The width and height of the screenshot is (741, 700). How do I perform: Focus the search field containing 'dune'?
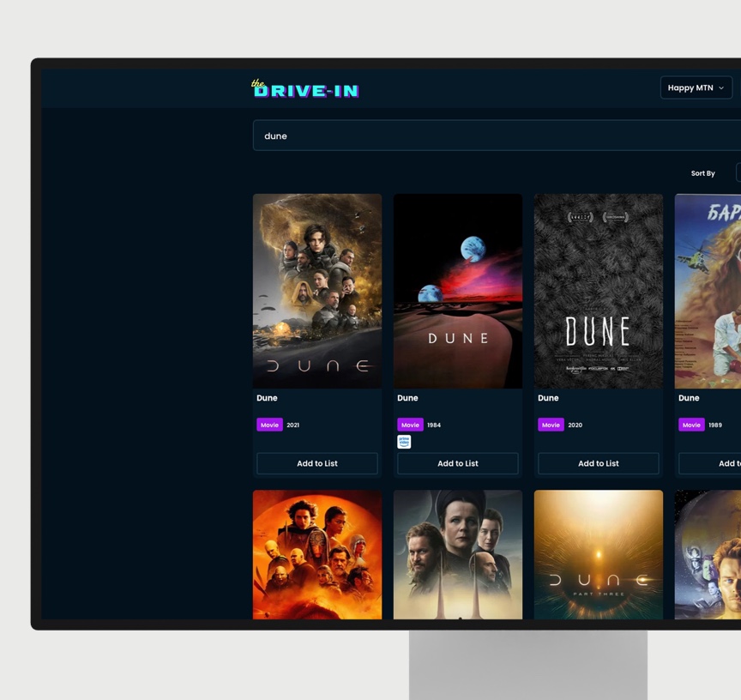tap(497, 136)
